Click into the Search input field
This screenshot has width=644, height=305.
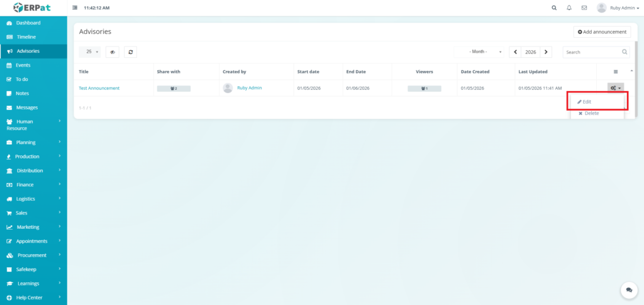click(x=591, y=52)
